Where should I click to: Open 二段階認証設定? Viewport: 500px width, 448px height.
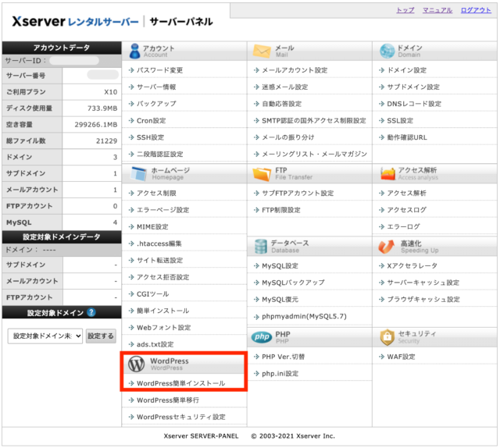point(159,155)
